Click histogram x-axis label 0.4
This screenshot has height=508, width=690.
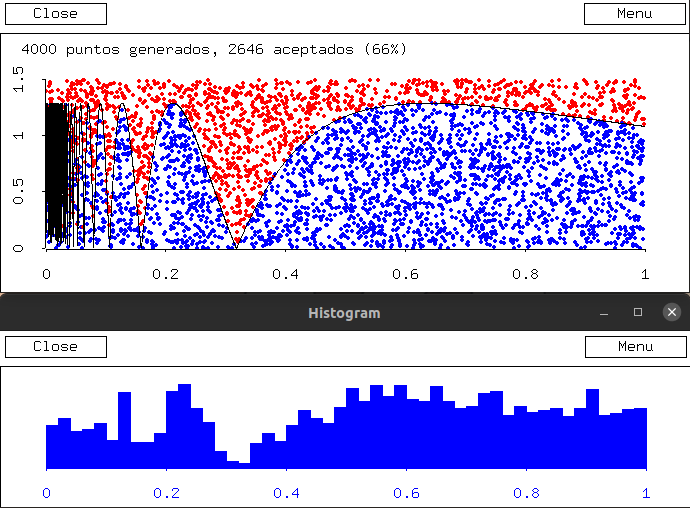[x=286, y=493]
